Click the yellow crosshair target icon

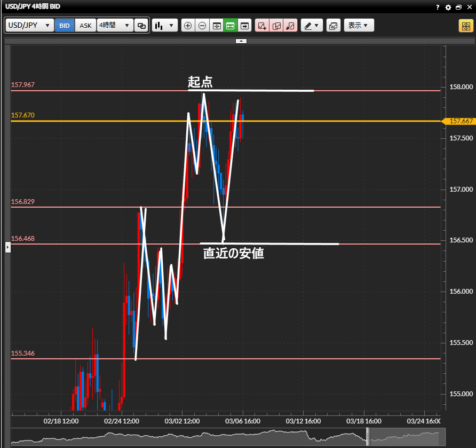465,26
